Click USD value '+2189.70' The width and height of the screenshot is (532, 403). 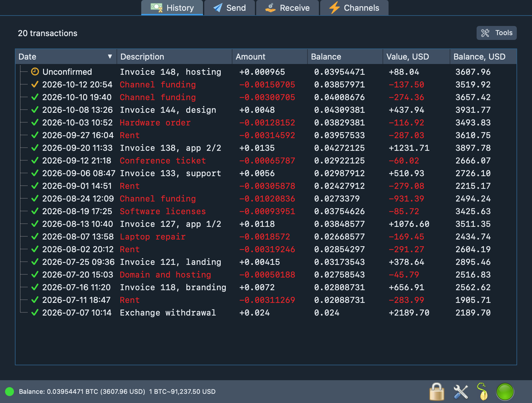[409, 313]
